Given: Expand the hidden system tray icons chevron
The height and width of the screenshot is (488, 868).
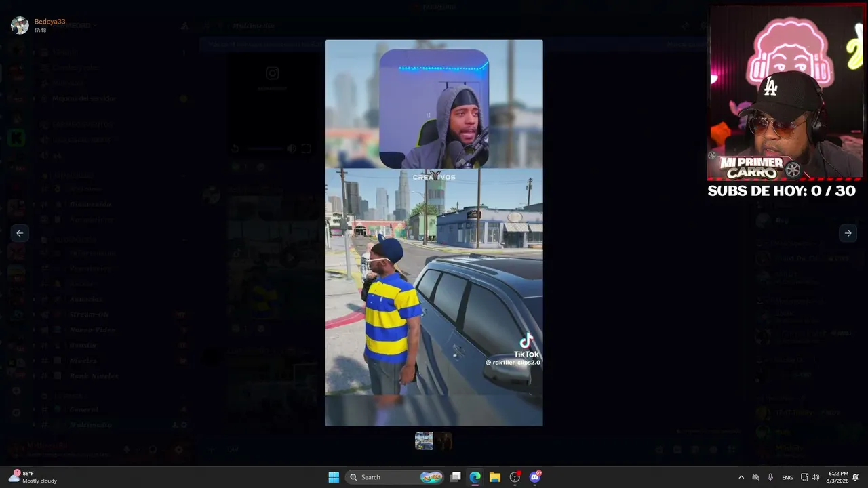Looking at the screenshot, I should 741,477.
